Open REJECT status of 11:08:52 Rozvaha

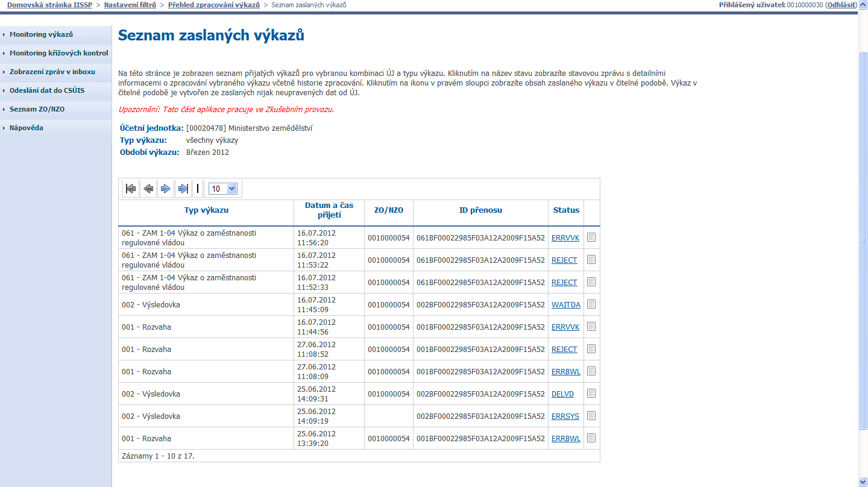pos(564,350)
